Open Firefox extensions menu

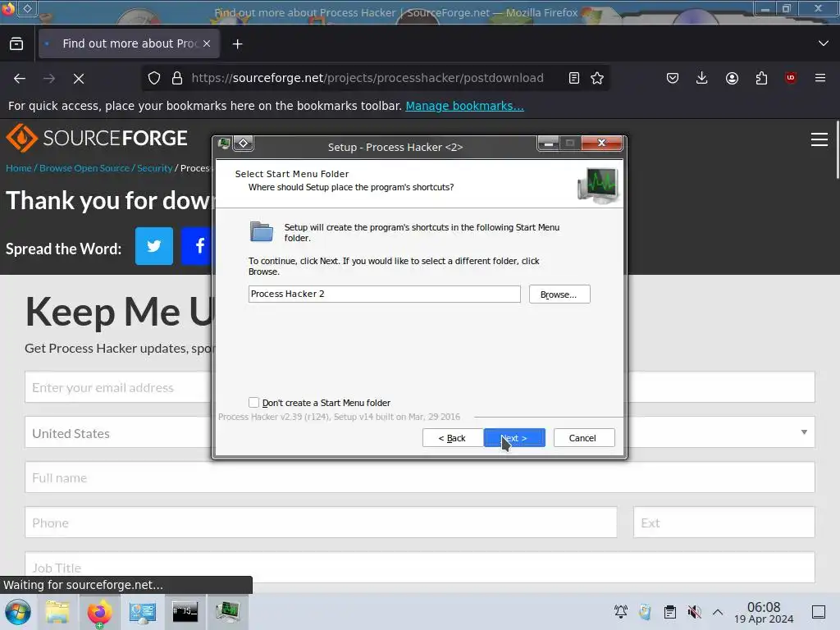pos(761,78)
